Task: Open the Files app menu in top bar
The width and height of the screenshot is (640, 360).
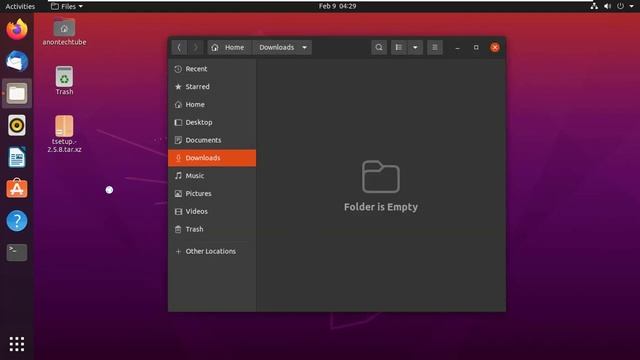Action: 67,6
